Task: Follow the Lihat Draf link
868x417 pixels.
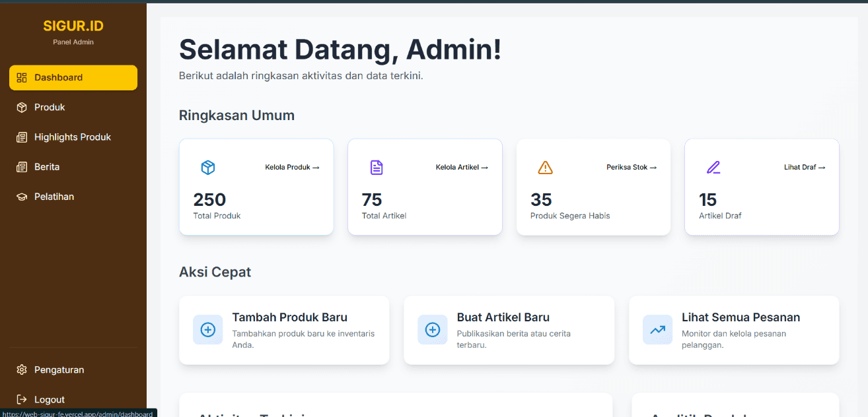Action: (805, 168)
